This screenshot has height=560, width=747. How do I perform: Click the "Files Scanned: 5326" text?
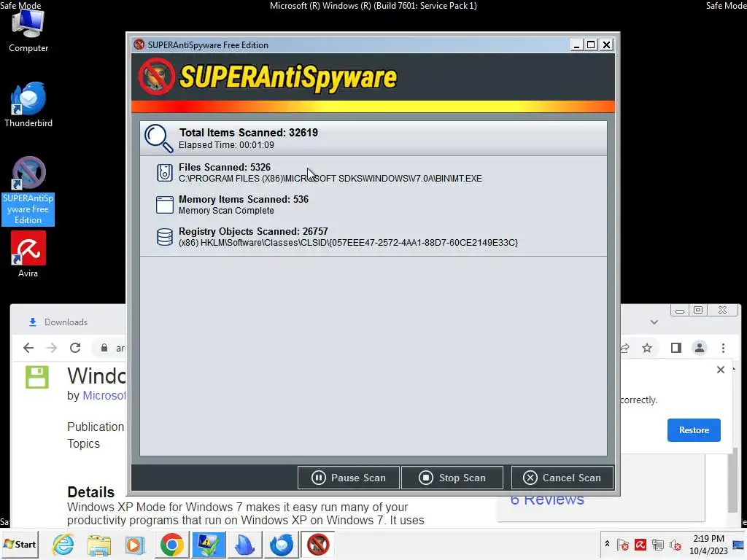tap(225, 167)
